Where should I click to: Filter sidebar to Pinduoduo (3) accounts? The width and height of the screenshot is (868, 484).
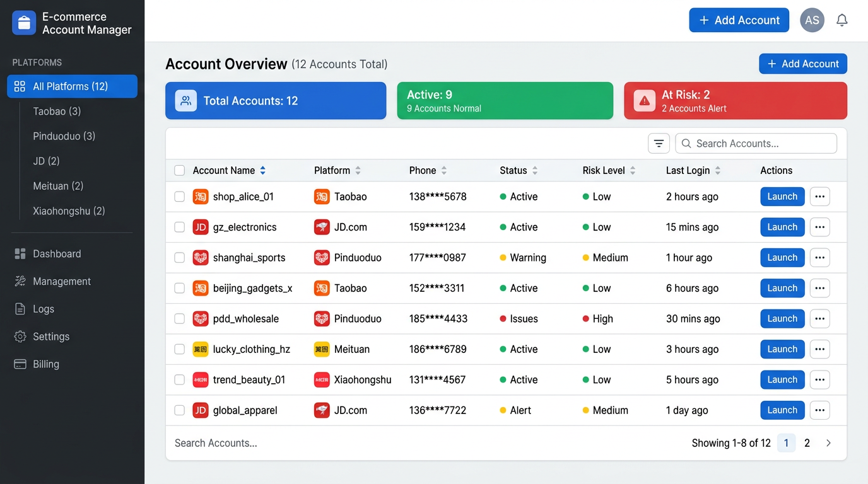(x=64, y=136)
